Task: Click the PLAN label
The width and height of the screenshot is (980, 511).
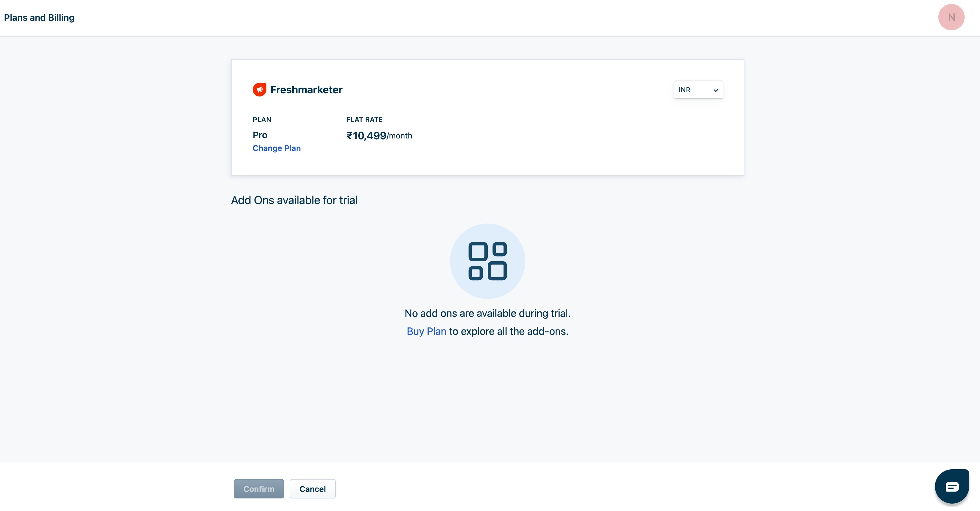Action: [x=262, y=120]
